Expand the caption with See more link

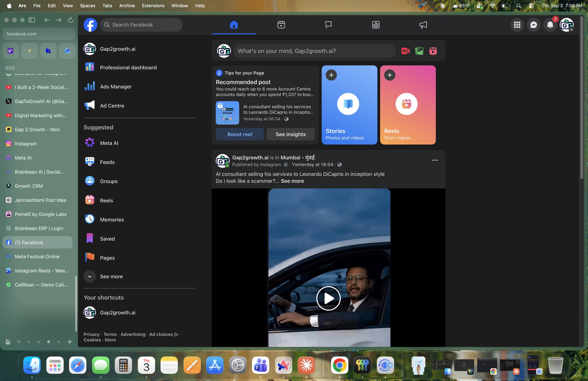pos(292,181)
